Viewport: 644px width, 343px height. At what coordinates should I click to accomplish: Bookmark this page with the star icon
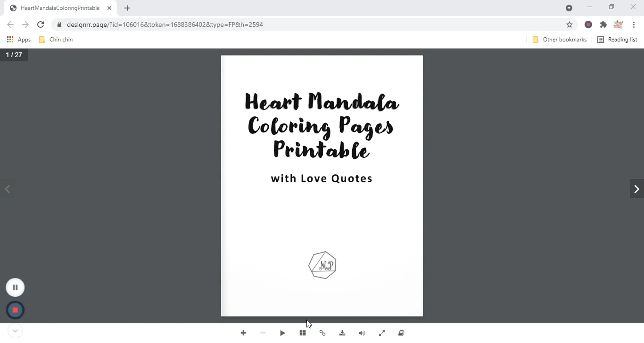point(569,25)
